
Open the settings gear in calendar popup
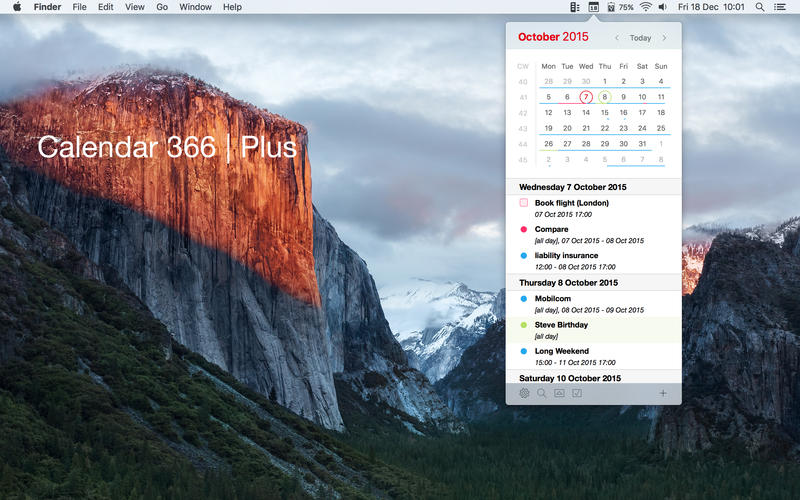pos(523,393)
